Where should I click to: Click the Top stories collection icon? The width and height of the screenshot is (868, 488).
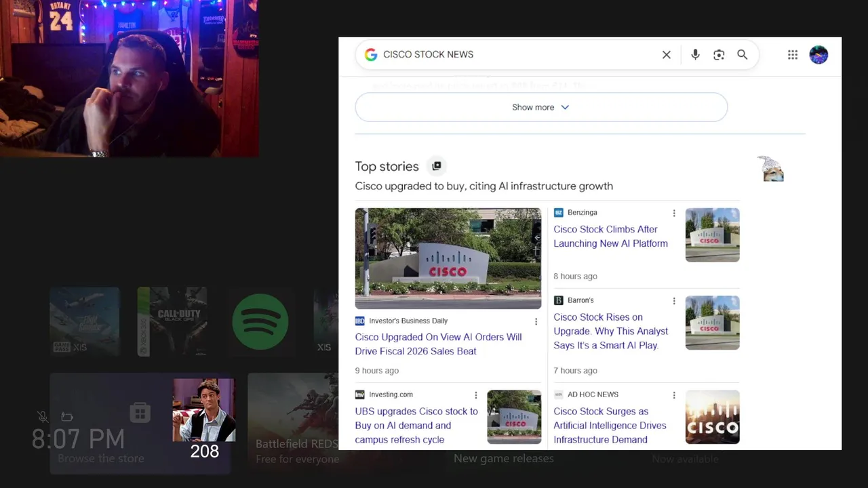(437, 166)
